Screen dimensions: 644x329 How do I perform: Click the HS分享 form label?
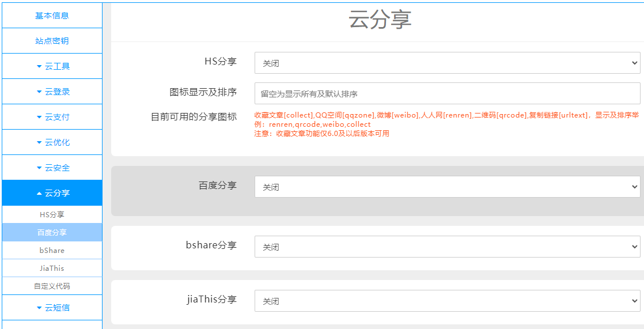[221, 61]
